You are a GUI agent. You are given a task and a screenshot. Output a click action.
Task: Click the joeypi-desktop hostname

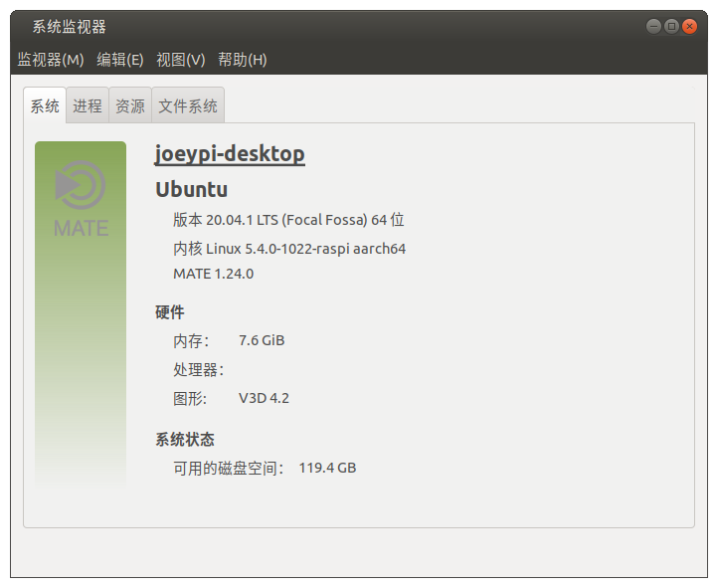click(230, 153)
